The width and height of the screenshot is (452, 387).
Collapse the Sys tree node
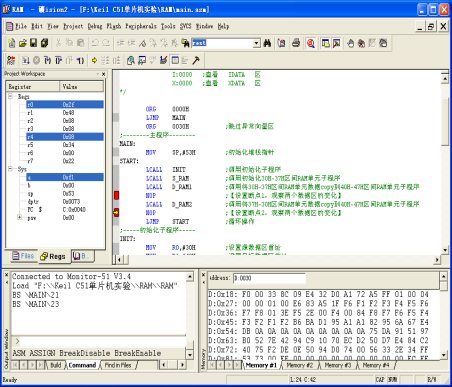point(10,169)
